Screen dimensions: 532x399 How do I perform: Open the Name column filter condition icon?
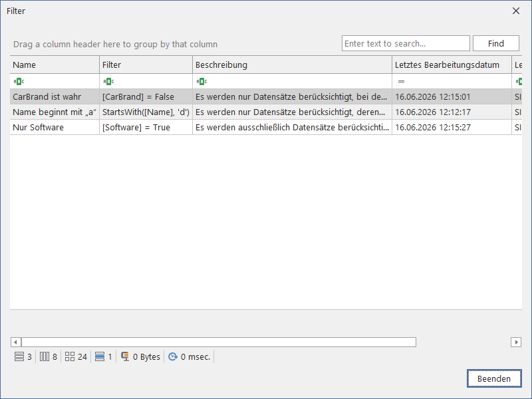(19, 81)
